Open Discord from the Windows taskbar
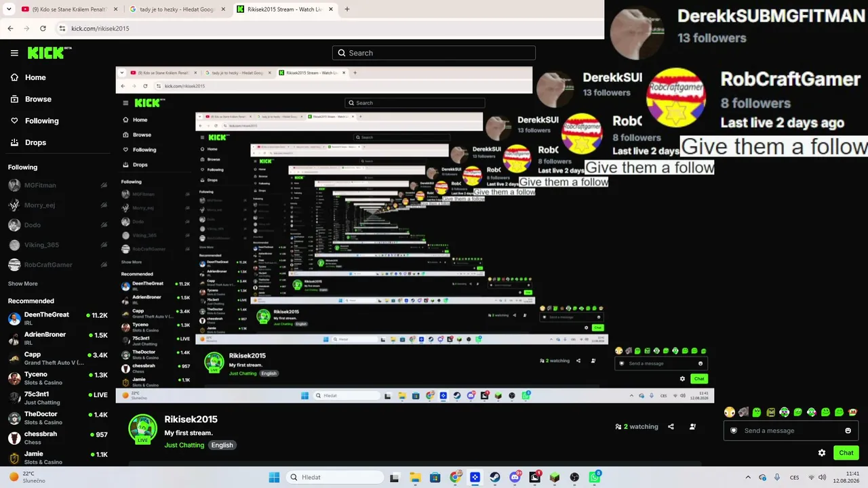This screenshot has height=488, width=868. click(x=515, y=477)
